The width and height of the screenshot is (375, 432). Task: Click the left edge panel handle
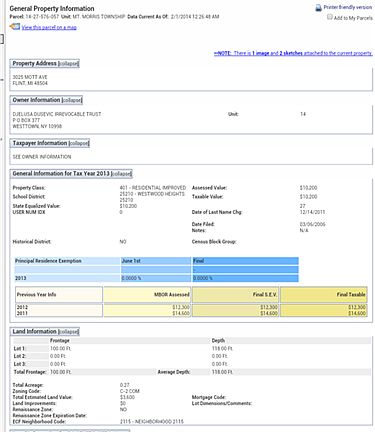tap(2, 39)
